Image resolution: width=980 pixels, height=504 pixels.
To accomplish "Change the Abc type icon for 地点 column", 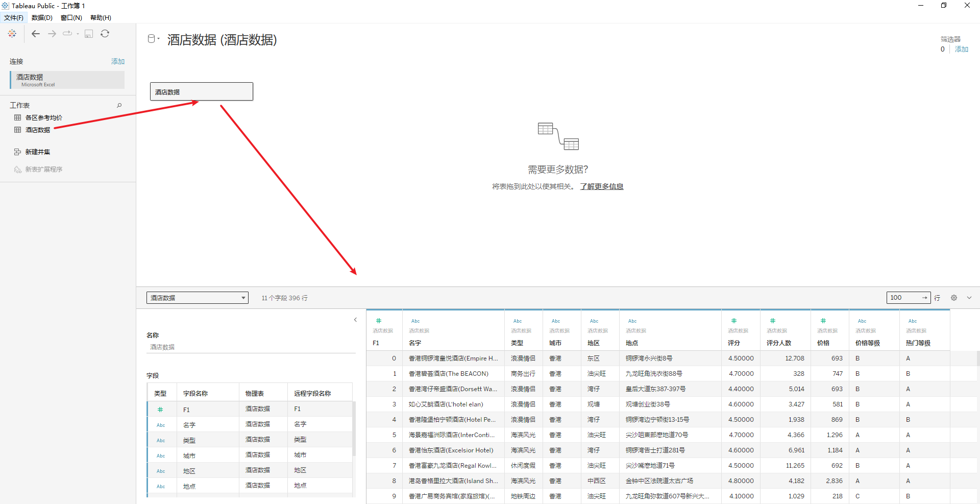I will [632, 321].
